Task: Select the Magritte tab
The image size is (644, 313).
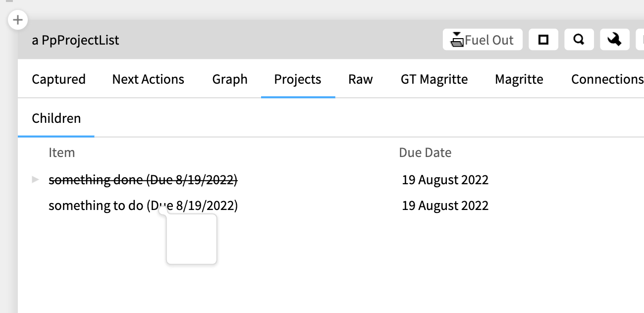Action: (519, 79)
